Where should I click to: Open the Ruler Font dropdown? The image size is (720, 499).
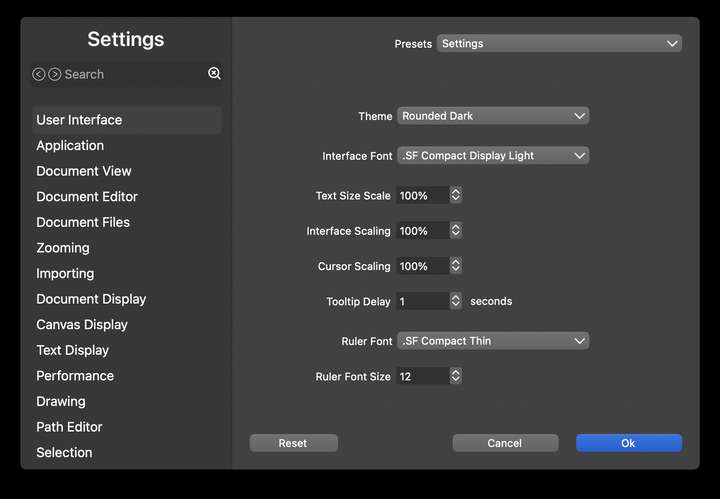[x=493, y=341]
